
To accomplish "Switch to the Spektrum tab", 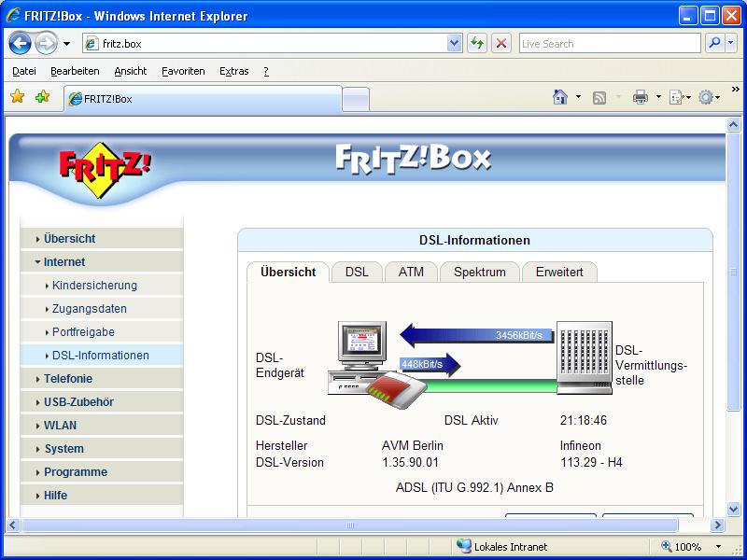I will (x=479, y=272).
